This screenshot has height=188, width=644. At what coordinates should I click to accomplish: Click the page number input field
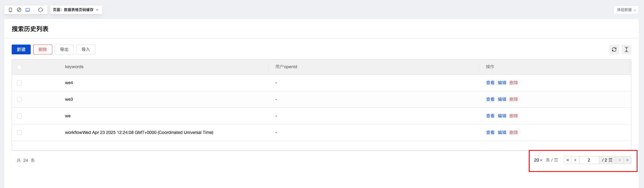point(589,160)
